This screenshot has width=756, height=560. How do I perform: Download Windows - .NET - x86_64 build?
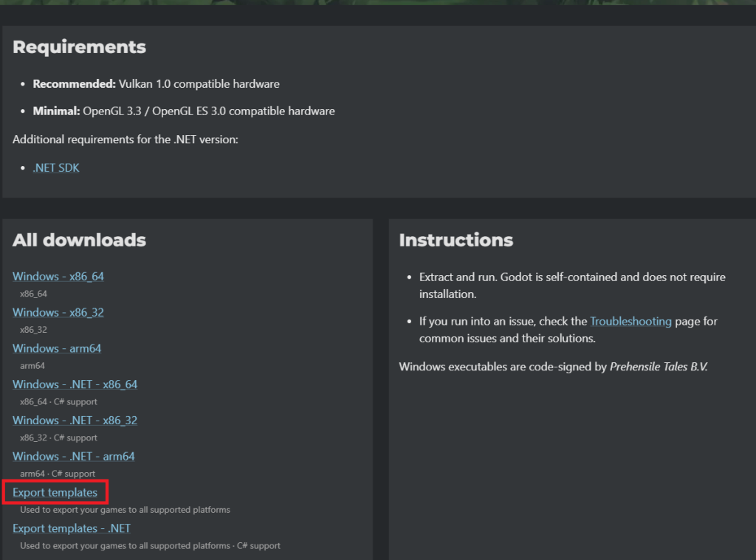point(75,384)
